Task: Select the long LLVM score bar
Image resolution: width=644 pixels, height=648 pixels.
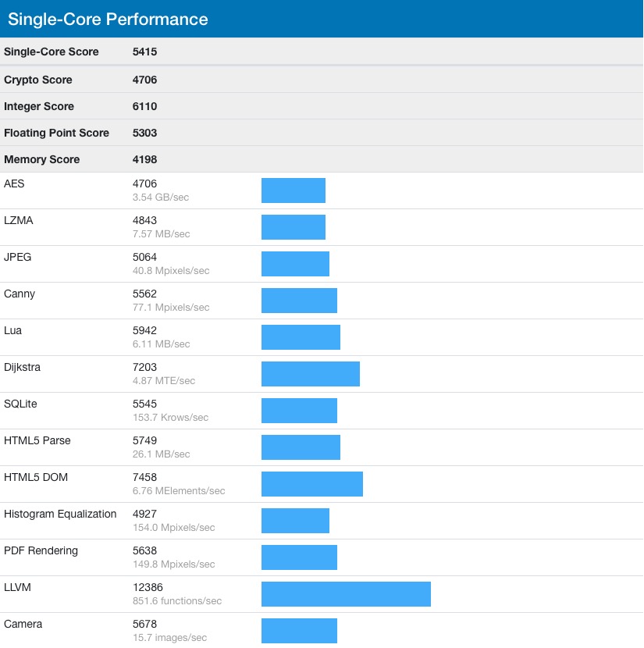Action: [346, 594]
